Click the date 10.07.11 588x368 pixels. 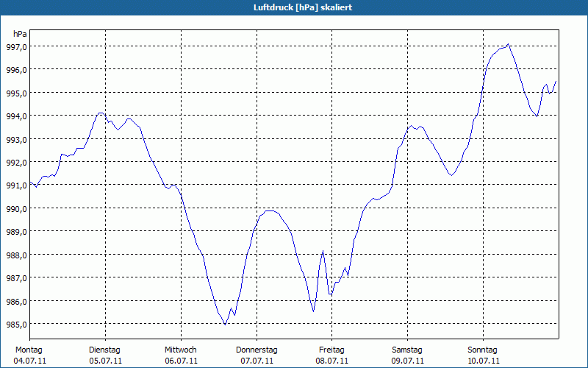484,361
